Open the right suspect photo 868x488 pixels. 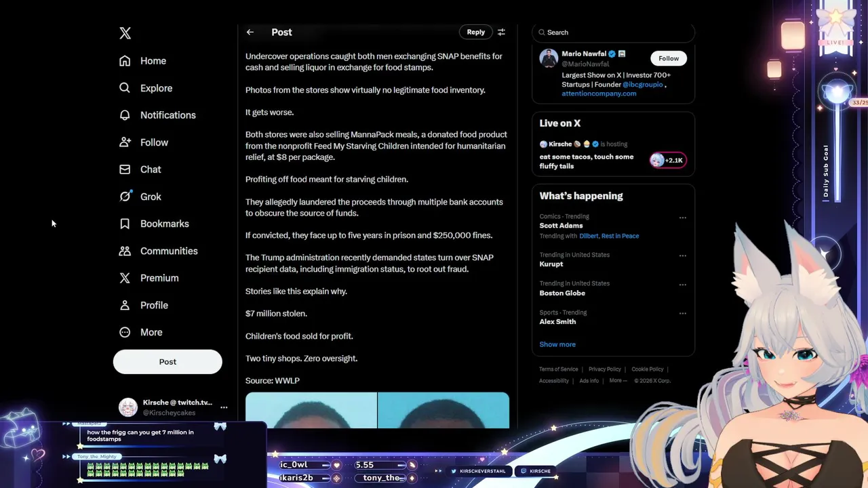443,410
